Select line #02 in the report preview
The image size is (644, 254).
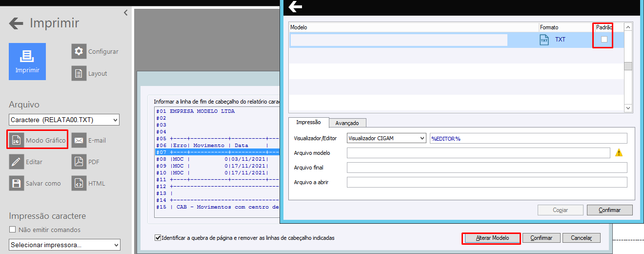[x=216, y=118]
